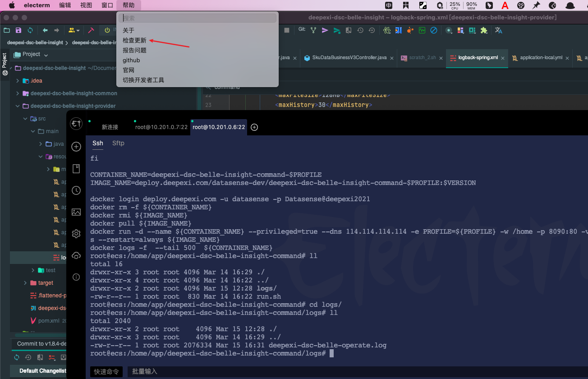588x379 pixels.
Task: Create new connection with plus icon
Action: coord(76,147)
